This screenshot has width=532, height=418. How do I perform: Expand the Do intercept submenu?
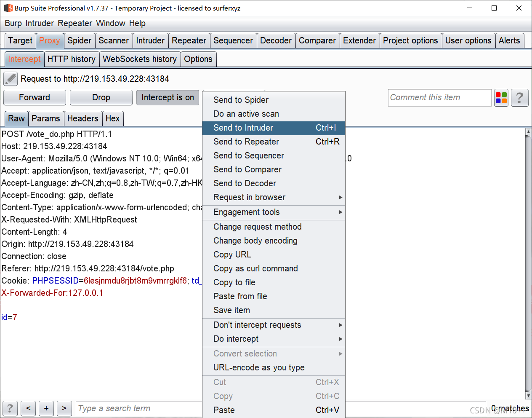coord(274,339)
